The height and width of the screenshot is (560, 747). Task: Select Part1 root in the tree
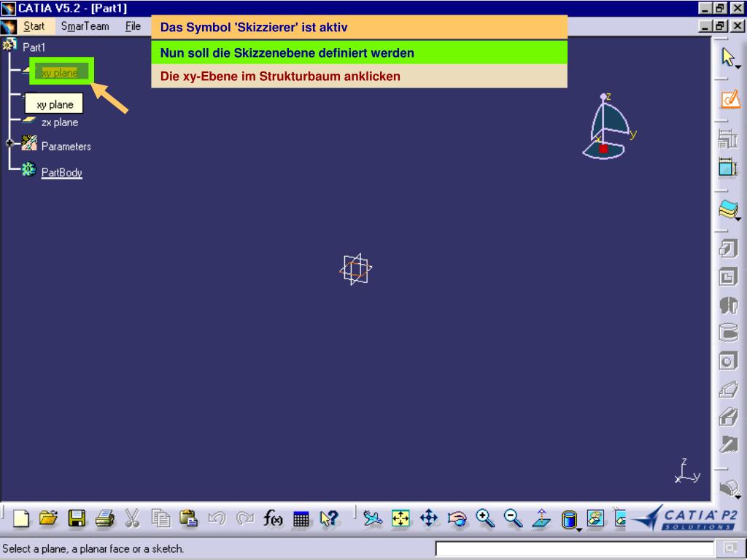coord(34,47)
